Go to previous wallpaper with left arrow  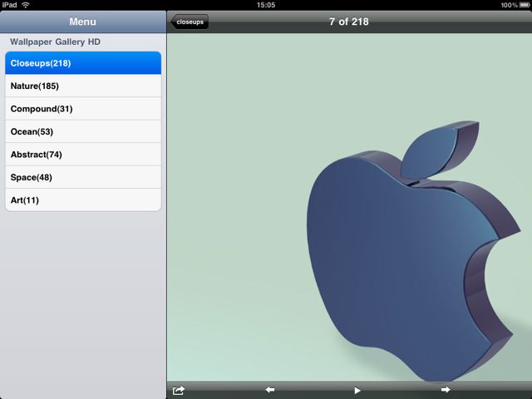tap(270, 390)
